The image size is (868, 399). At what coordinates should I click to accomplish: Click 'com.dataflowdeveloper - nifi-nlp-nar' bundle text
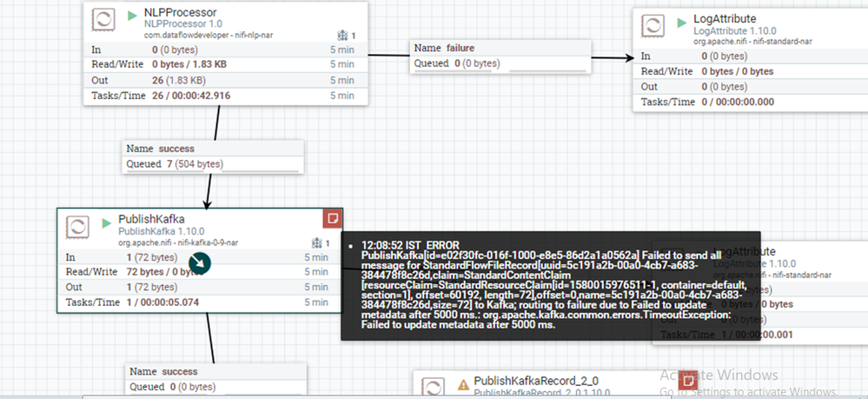coord(209,35)
